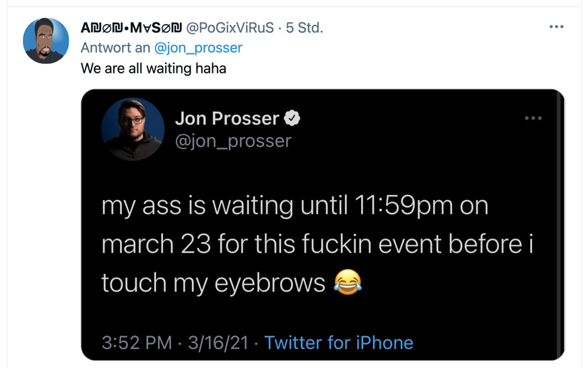Click Jon Prosser's profile photo in the screenshot
This screenshot has width=588, height=368.
click(133, 129)
